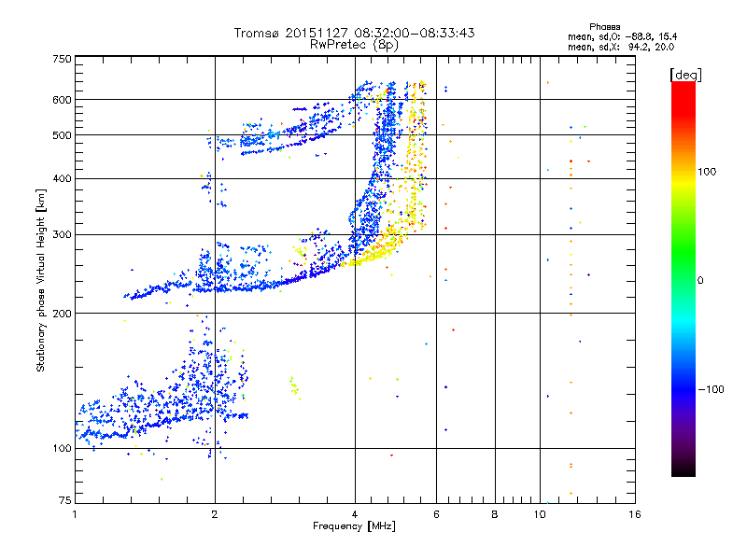Click the y-axis label '750'
The image size is (747, 560).
click(x=62, y=59)
